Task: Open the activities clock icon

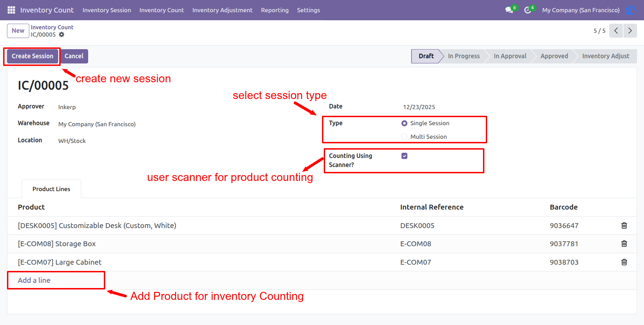Action: click(528, 10)
